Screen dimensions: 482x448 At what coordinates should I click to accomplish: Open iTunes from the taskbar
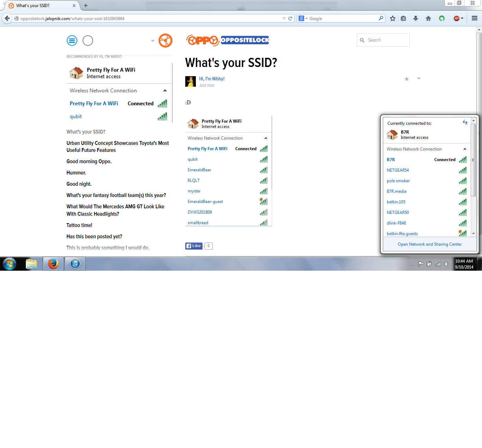[x=75, y=264]
